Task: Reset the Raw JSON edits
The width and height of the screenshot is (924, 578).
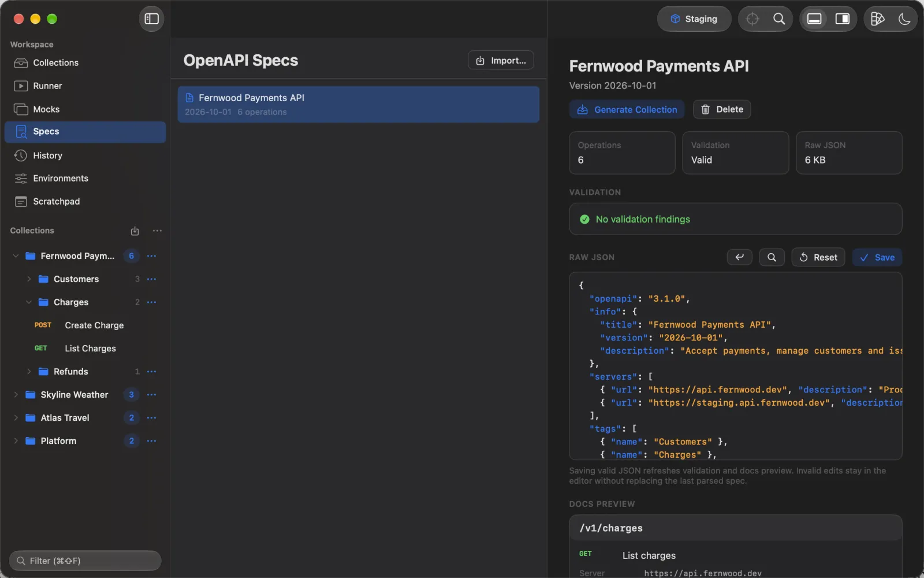Action: coord(818,257)
